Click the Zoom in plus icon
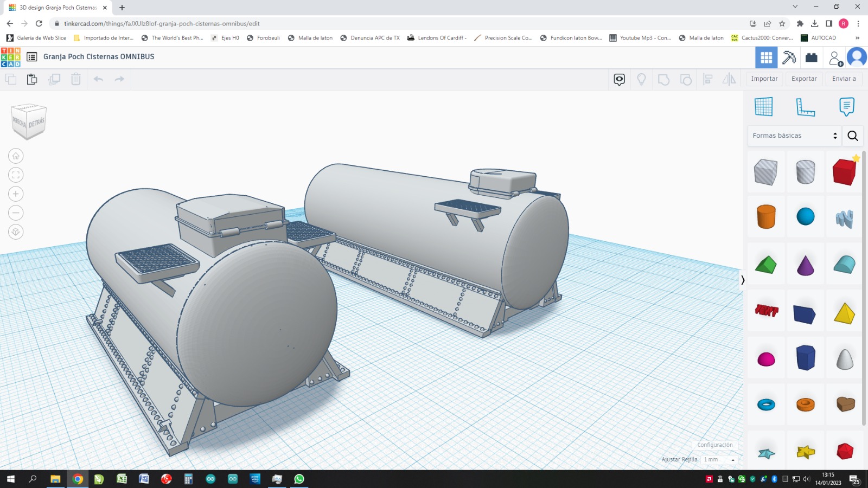The height and width of the screenshot is (488, 868). 16,194
